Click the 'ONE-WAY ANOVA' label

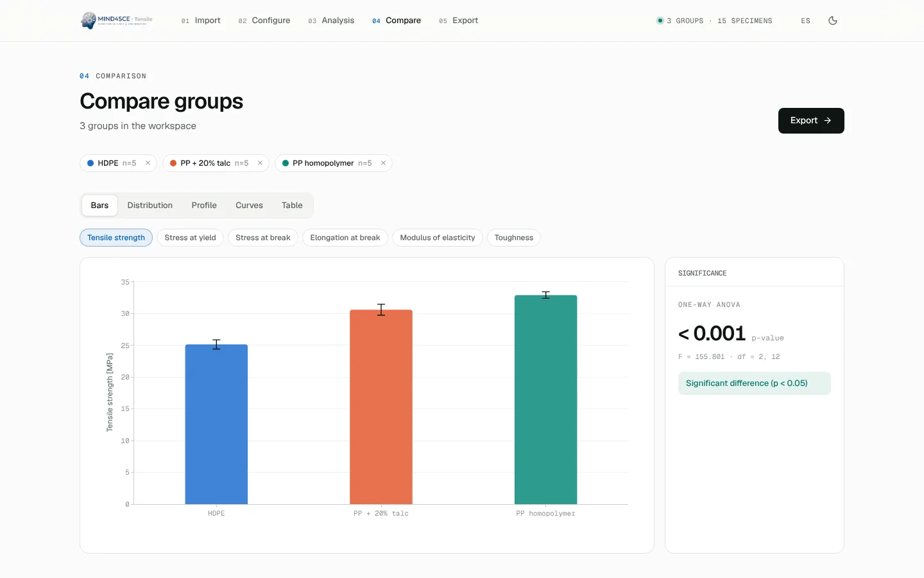[709, 305]
